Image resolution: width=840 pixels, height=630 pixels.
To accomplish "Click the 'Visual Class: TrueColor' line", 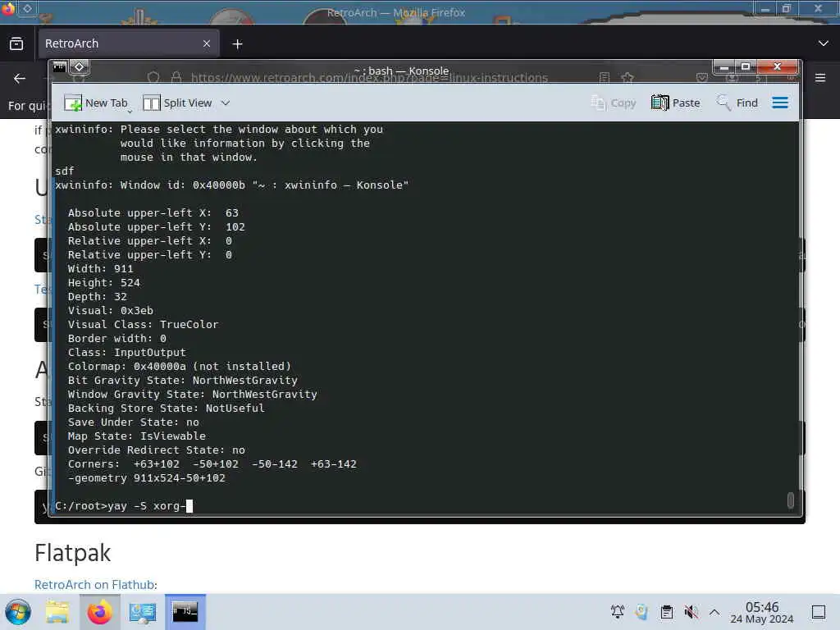I will click(143, 324).
